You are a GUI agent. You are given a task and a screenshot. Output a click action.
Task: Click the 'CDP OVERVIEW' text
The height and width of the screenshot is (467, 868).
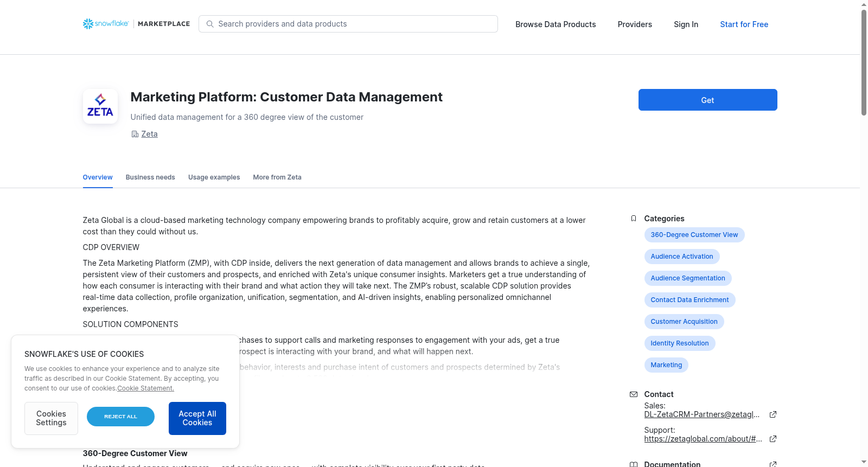(x=111, y=247)
